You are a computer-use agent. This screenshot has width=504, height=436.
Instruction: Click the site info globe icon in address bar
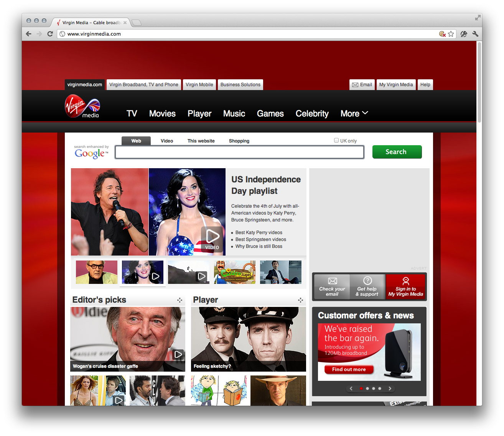[x=63, y=34]
